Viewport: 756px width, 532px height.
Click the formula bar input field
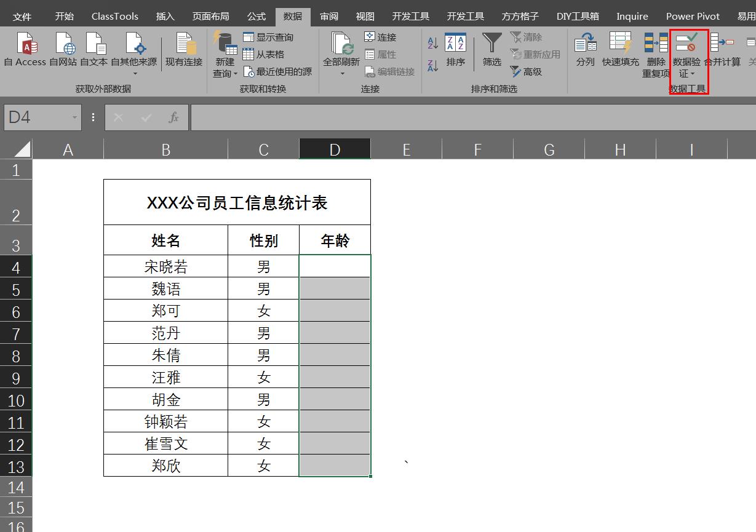tap(468, 117)
